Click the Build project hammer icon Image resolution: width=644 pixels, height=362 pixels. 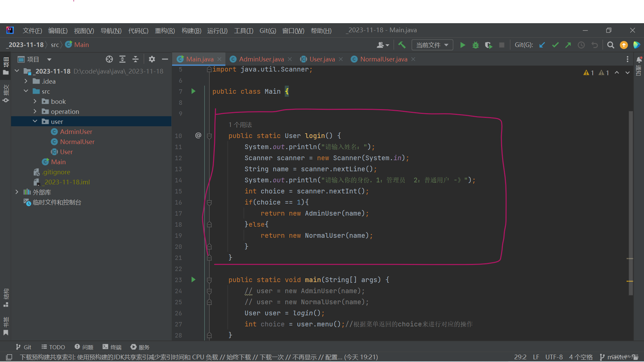(x=402, y=45)
